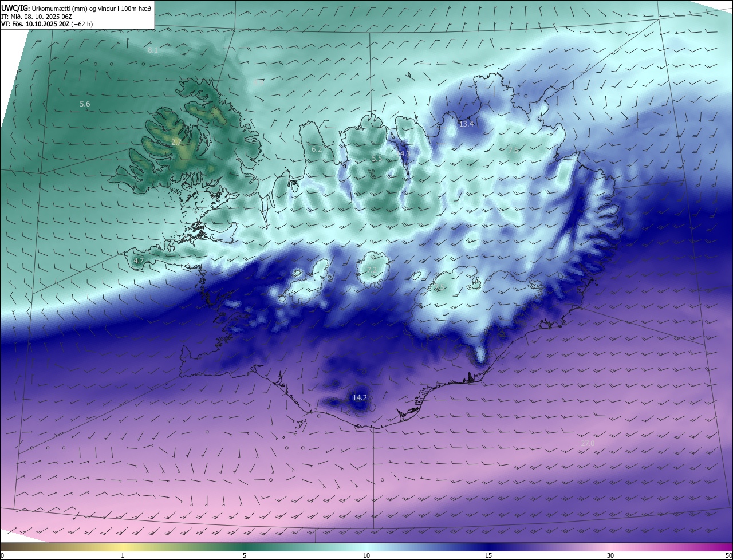Image resolution: width=733 pixels, height=560 pixels.
Task: Click the 'VT: Fös. 10.10.2025 20Z (+62 h)' line
Action: click(47, 24)
